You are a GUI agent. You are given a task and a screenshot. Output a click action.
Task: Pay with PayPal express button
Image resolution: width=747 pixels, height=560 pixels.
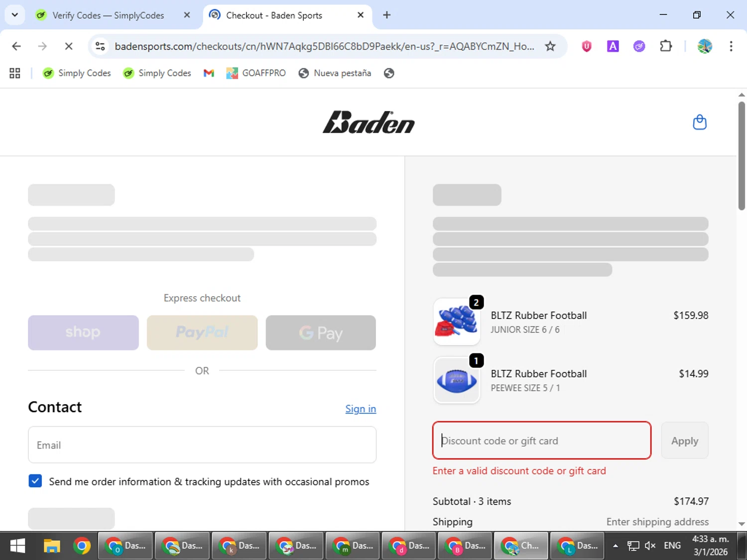202,333
